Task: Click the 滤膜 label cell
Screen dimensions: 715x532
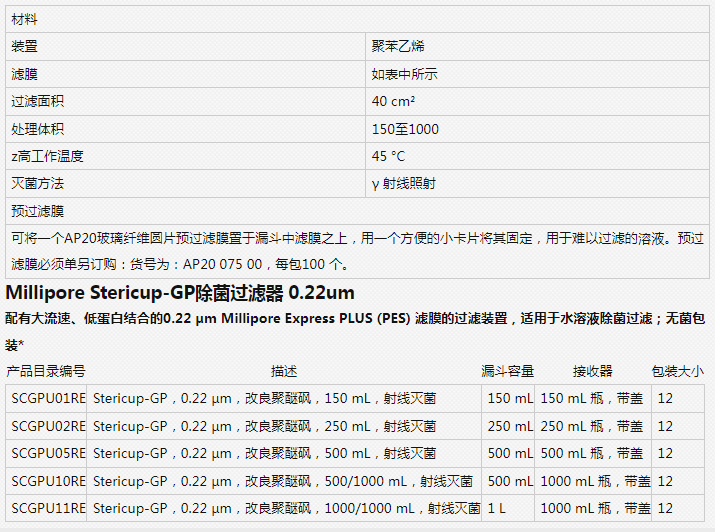Action: (185, 74)
